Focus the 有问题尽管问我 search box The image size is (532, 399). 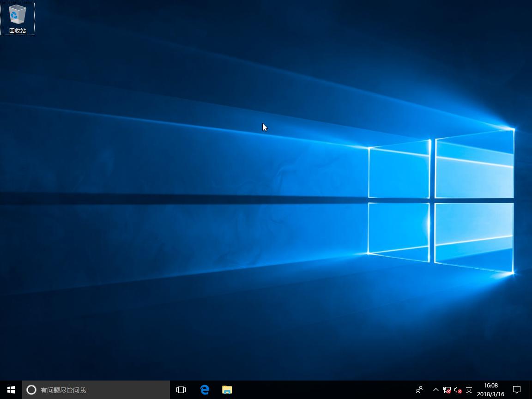tap(96, 390)
